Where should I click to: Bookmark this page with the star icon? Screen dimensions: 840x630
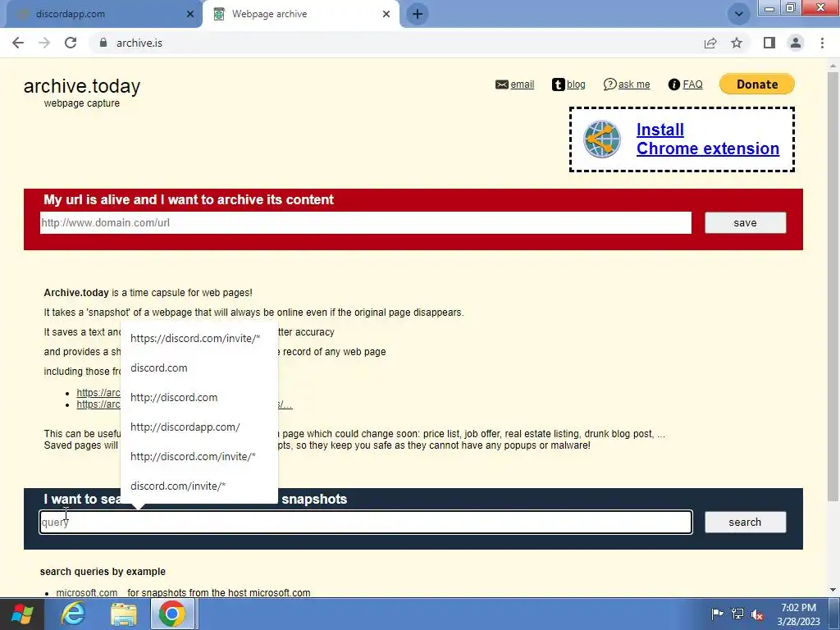(737, 43)
